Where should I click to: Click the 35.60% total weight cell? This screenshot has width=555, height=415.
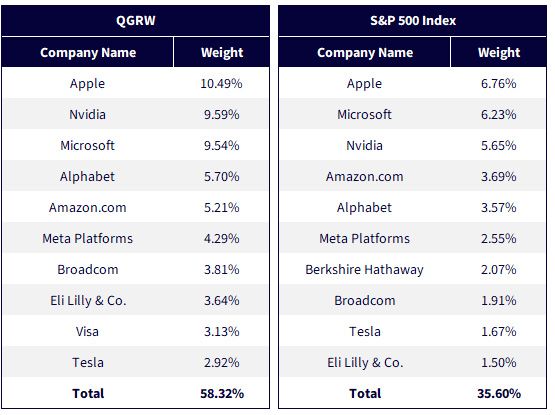tap(499, 393)
